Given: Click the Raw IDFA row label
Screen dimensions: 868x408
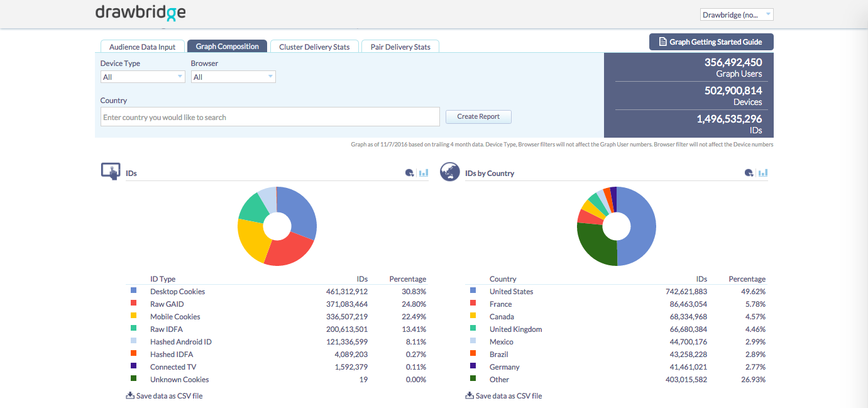Looking at the screenshot, I should (167, 329).
